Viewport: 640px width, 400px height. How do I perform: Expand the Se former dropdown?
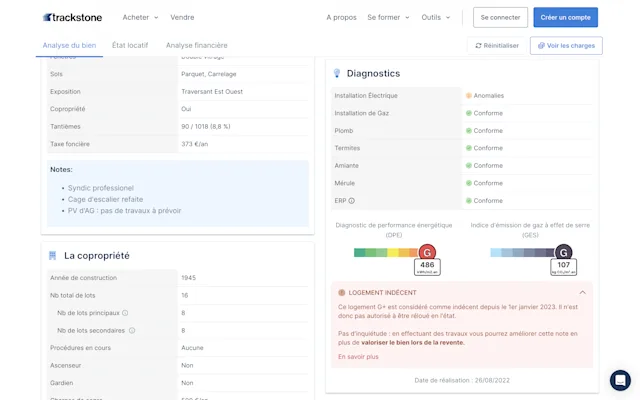pos(388,18)
